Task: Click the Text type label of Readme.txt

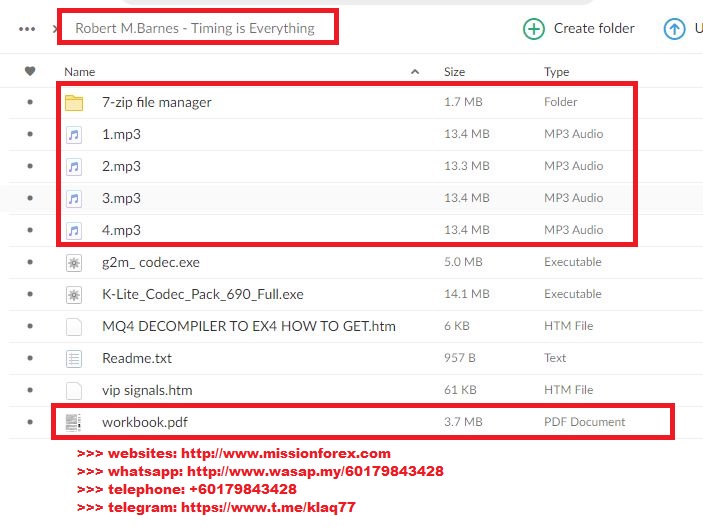Action: 555,358
